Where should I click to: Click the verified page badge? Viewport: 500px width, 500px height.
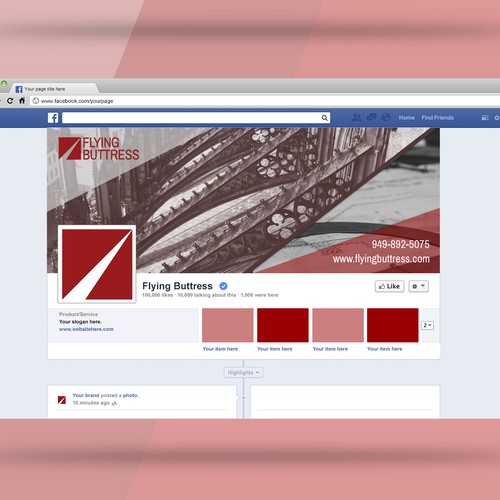coord(223,286)
